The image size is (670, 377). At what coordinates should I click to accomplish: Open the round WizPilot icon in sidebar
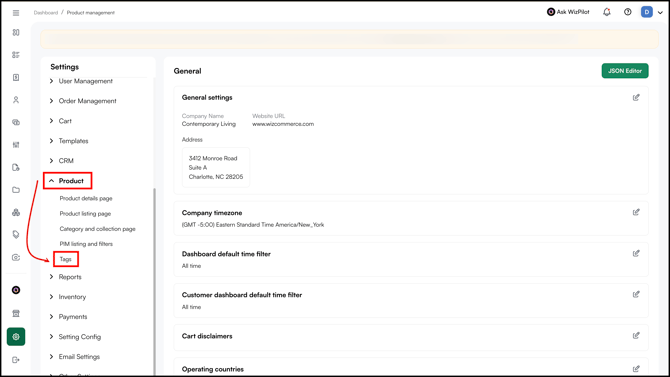pyautogui.click(x=16, y=290)
